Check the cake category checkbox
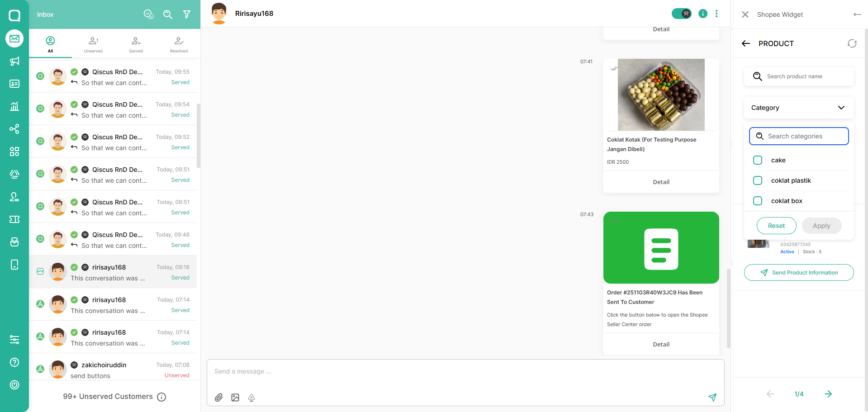Screen dimensions: 868x412 [x=758, y=160]
